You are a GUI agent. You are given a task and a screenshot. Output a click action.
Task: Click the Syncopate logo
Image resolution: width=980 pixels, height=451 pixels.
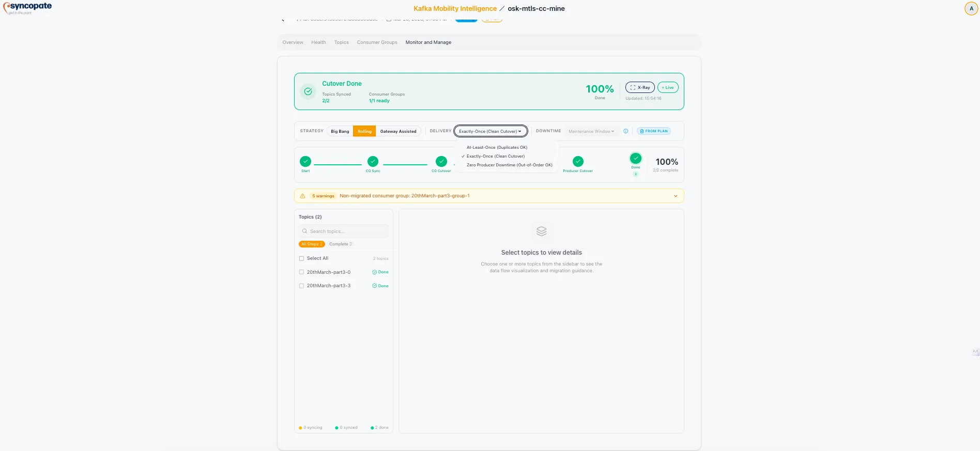[x=27, y=8]
